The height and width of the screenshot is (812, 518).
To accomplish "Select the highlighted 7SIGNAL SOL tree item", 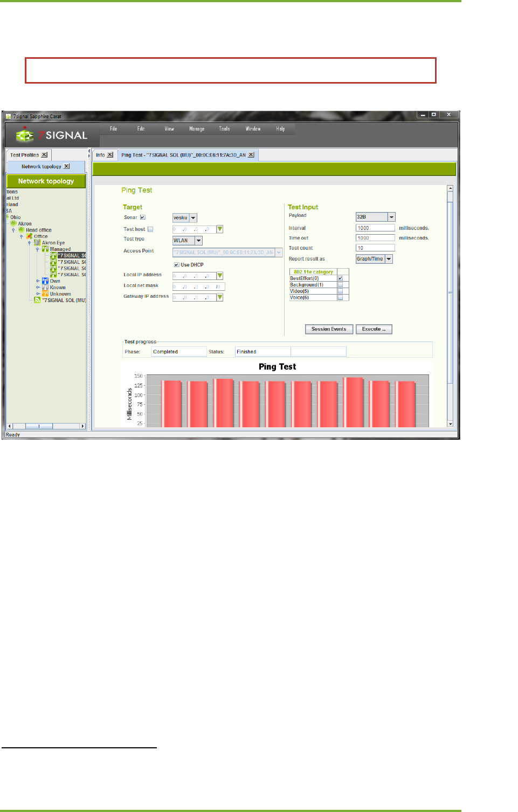I will (x=72, y=256).
